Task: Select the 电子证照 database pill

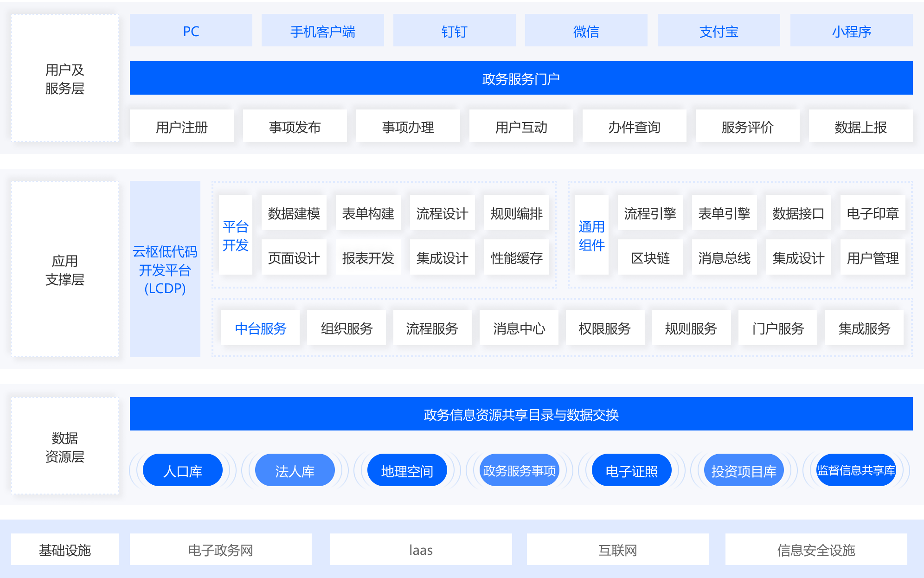Action: (x=631, y=470)
